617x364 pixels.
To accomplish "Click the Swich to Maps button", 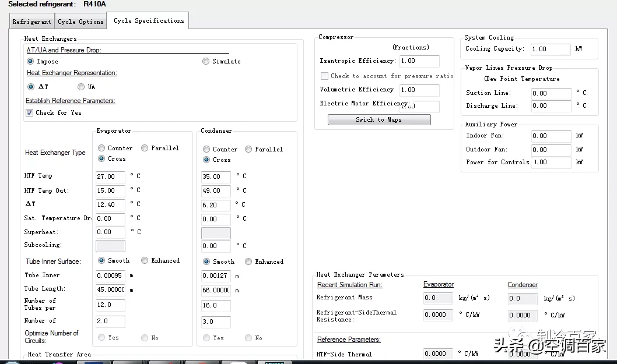I will (379, 119).
